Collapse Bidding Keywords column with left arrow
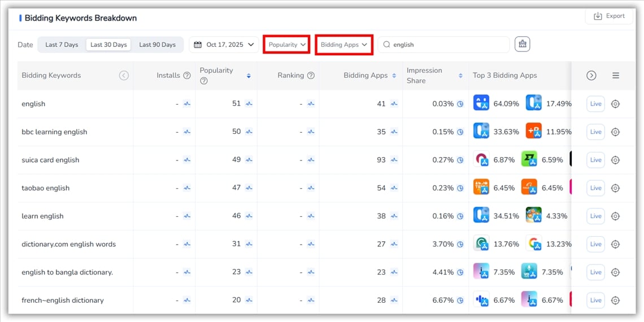 [124, 76]
